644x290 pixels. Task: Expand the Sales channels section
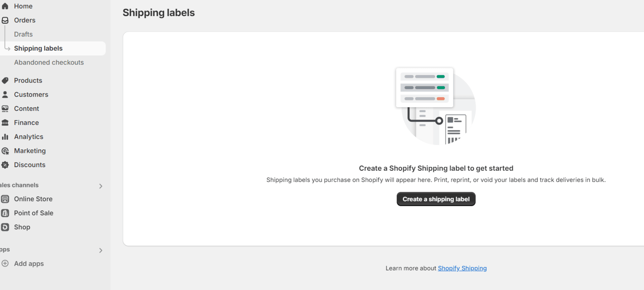pyautogui.click(x=101, y=186)
